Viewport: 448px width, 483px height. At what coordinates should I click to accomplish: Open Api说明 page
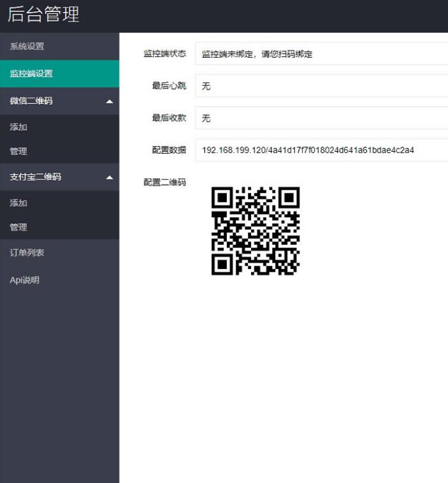60,280
